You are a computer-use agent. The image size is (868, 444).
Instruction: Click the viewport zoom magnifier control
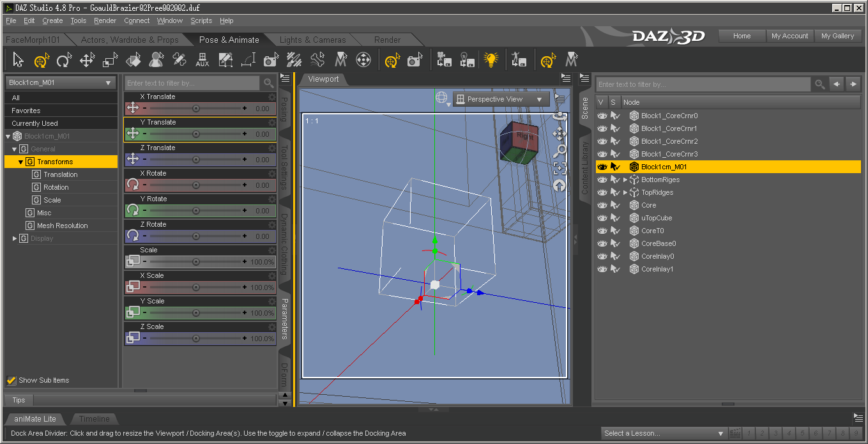point(560,151)
